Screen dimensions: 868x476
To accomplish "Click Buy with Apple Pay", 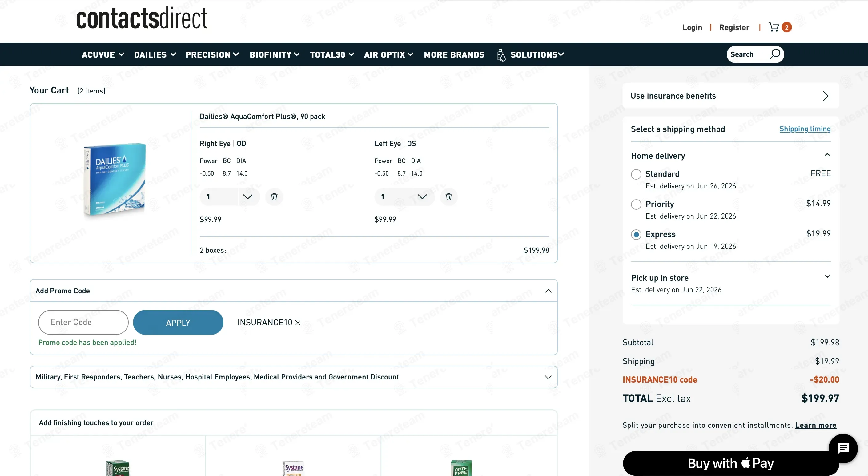I will click(x=730, y=463).
